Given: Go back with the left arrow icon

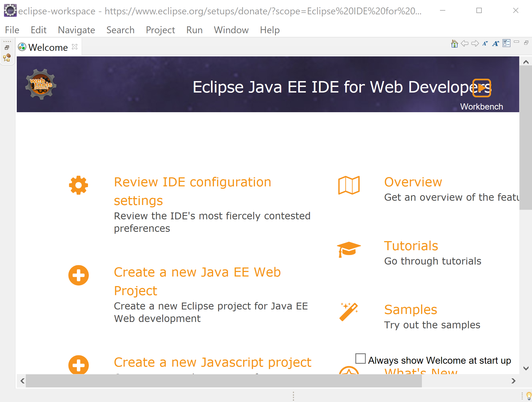Looking at the screenshot, I should point(464,43).
